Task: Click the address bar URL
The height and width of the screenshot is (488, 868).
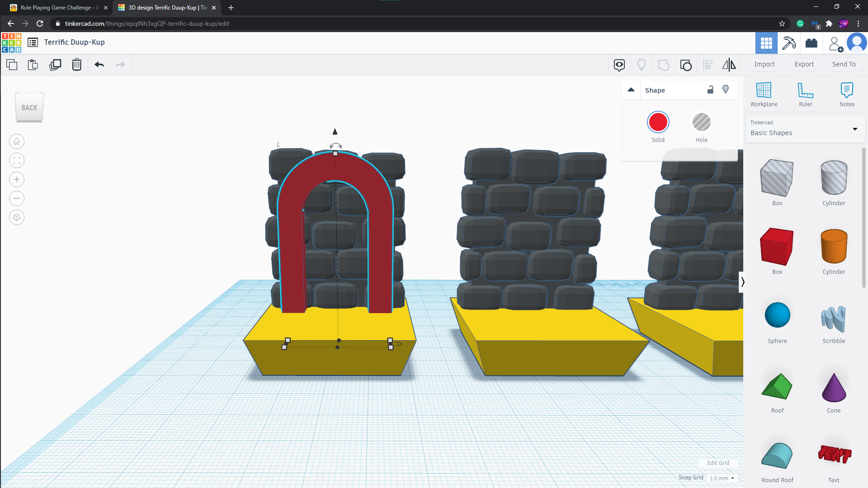Action: 147,23
